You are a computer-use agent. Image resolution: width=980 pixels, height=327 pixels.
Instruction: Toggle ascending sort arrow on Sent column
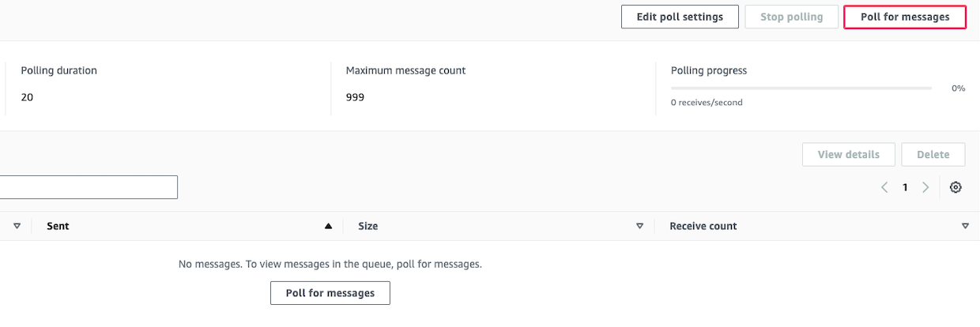click(x=328, y=226)
